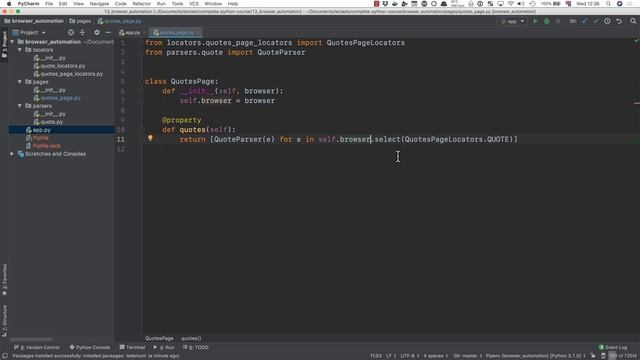
Task: Open the Favorites side tab
Action: pos(4,280)
